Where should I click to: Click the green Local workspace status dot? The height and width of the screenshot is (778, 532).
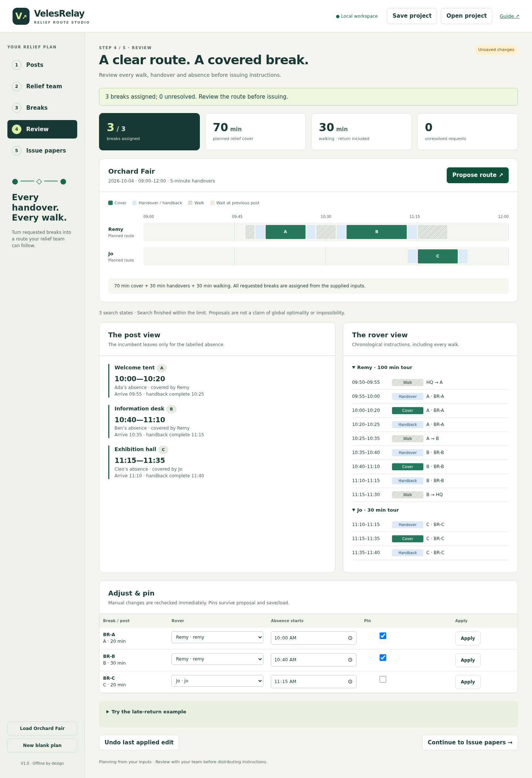click(338, 16)
